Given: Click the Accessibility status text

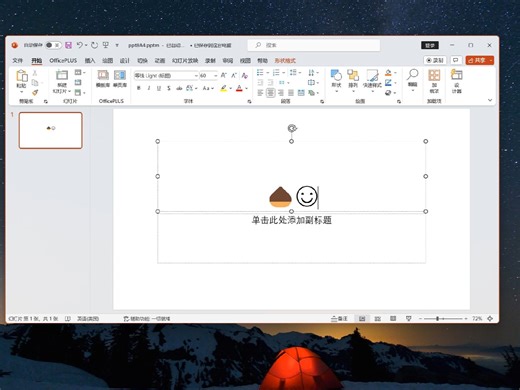Looking at the screenshot, I should (x=147, y=319).
